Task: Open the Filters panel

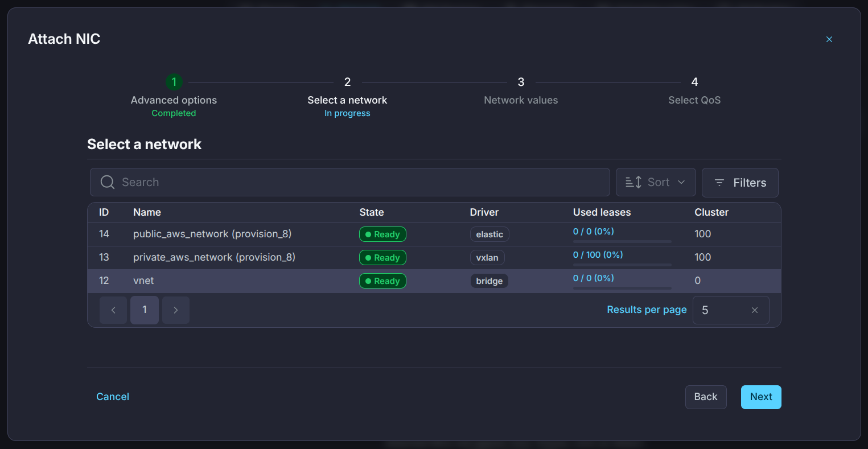Action: click(740, 183)
